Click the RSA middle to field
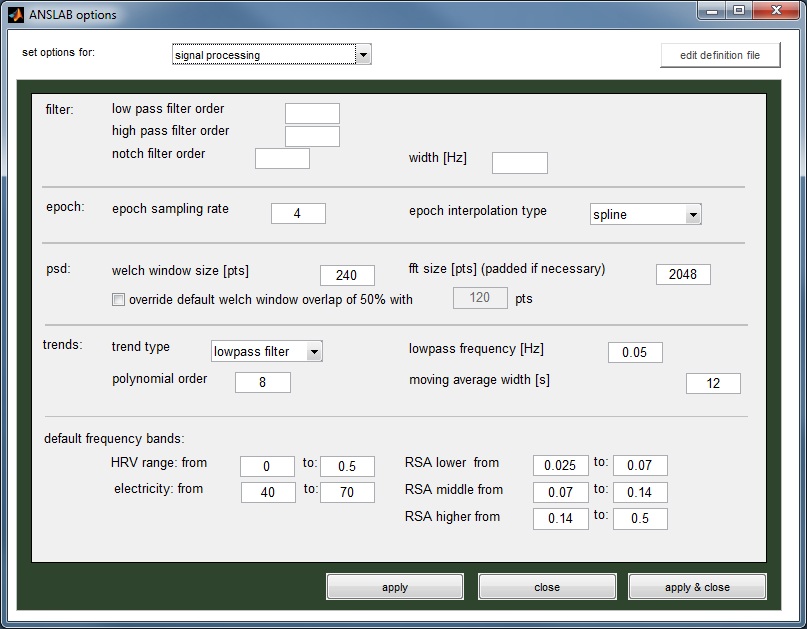 (640, 492)
